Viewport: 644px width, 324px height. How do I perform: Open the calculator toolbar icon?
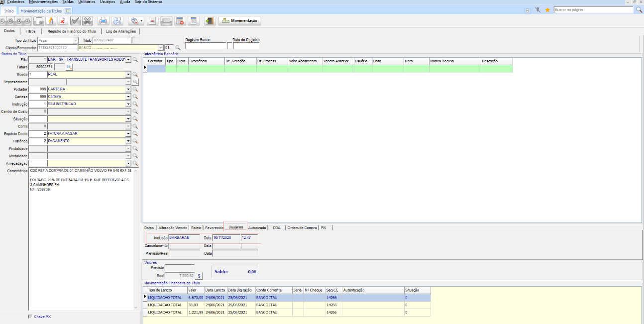[194, 21]
